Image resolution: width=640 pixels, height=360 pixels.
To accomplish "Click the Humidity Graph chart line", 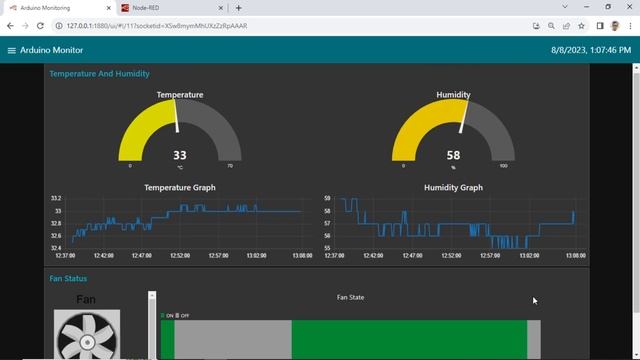I will (457, 224).
